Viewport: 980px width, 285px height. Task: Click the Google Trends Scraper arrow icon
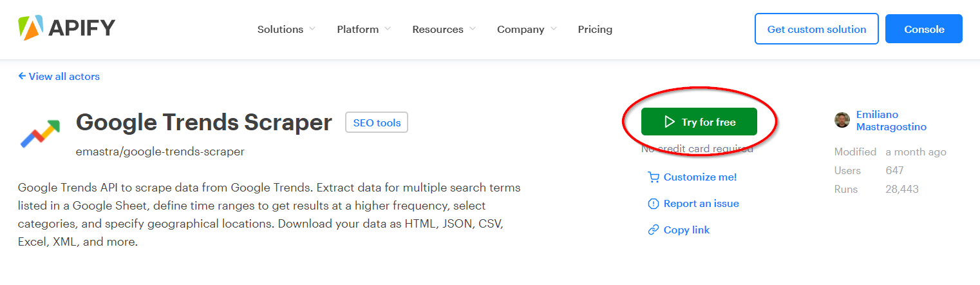pos(40,133)
